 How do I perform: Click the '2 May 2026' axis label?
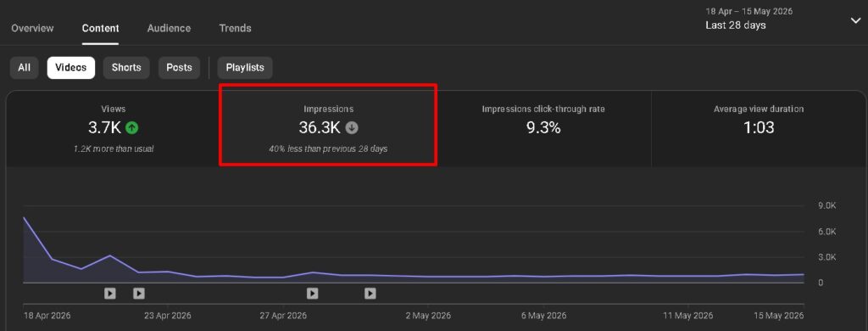[x=428, y=316]
